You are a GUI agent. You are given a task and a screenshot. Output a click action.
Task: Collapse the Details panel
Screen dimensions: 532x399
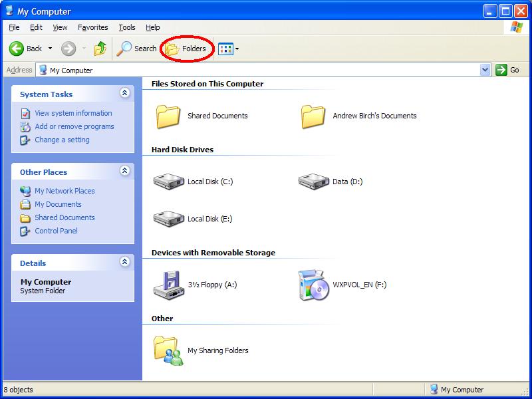pos(125,261)
